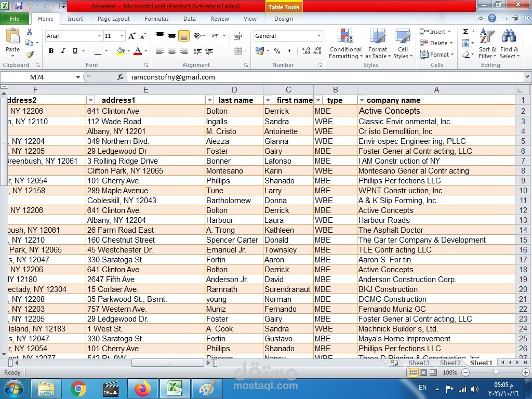Open Find & Select binoculars menu
The image size is (532, 399).
(509, 44)
